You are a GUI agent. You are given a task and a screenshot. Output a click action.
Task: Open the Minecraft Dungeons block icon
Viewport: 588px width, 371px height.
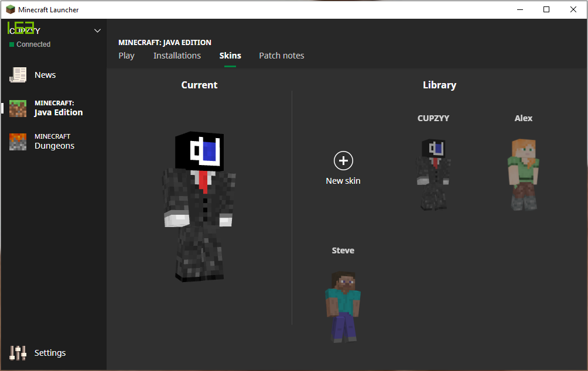[x=18, y=142]
